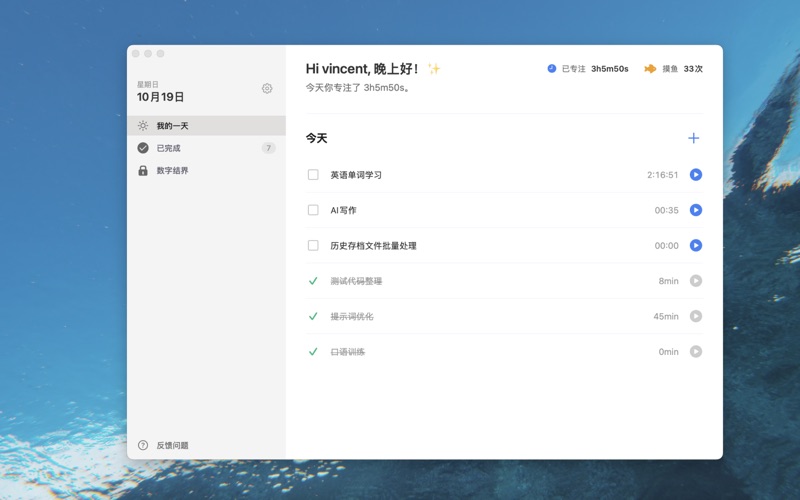The height and width of the screenshot is (500, 800).
Task: Check the 英语单词学习 checkbox
Action: click(x=313, y=175)
